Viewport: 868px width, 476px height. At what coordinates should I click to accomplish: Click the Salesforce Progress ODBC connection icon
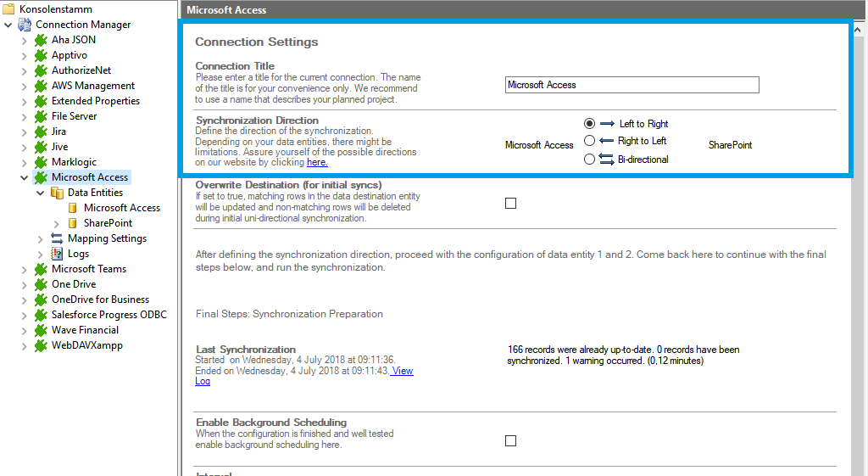point(41,314)
